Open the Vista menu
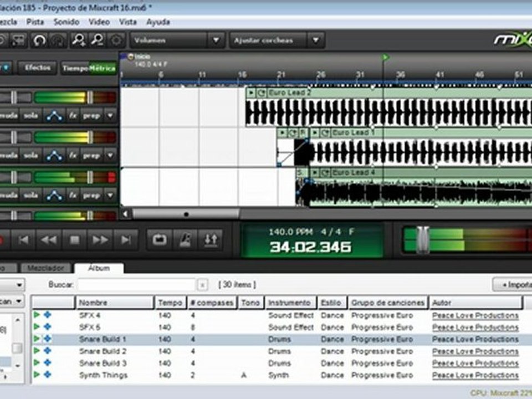The image size is (532, 399). 128,22
